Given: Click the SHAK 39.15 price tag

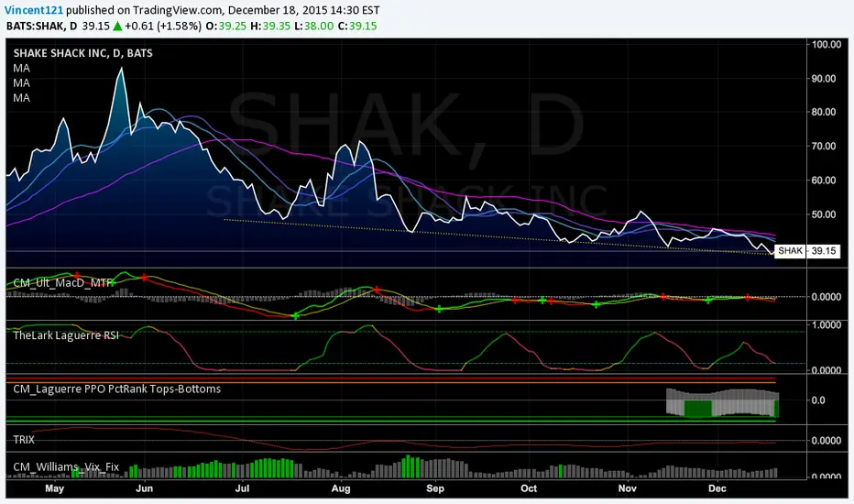Looking at the screenshot, I should [x=806, y=251].
